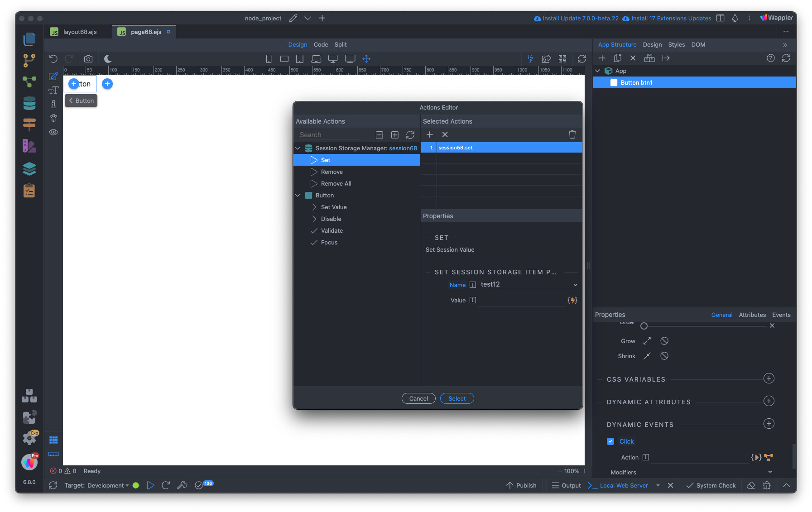
Task: Open the Events tab in Properties
Action: pos(781,315)
